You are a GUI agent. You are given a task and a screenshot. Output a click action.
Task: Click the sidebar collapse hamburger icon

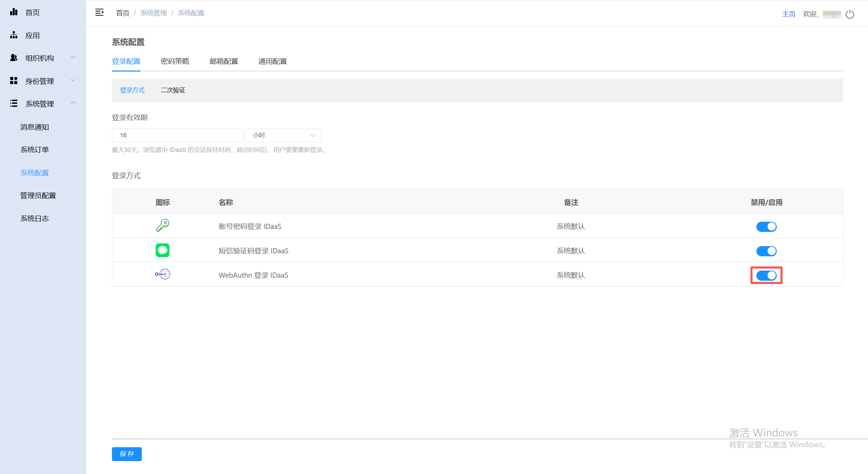[99, 13]
